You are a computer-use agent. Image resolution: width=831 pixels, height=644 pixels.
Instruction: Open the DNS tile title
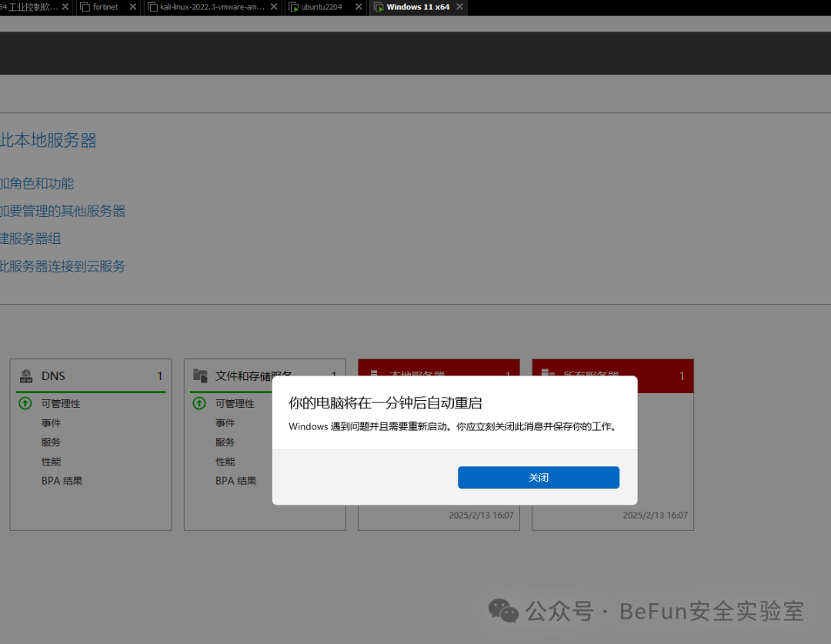point(53,375)
